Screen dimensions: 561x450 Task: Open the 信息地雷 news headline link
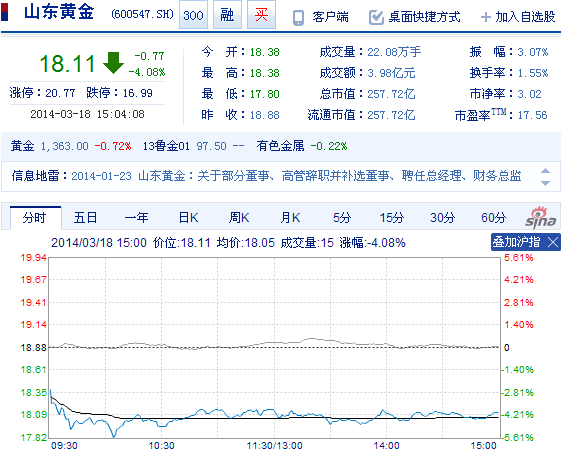(296, 176)
